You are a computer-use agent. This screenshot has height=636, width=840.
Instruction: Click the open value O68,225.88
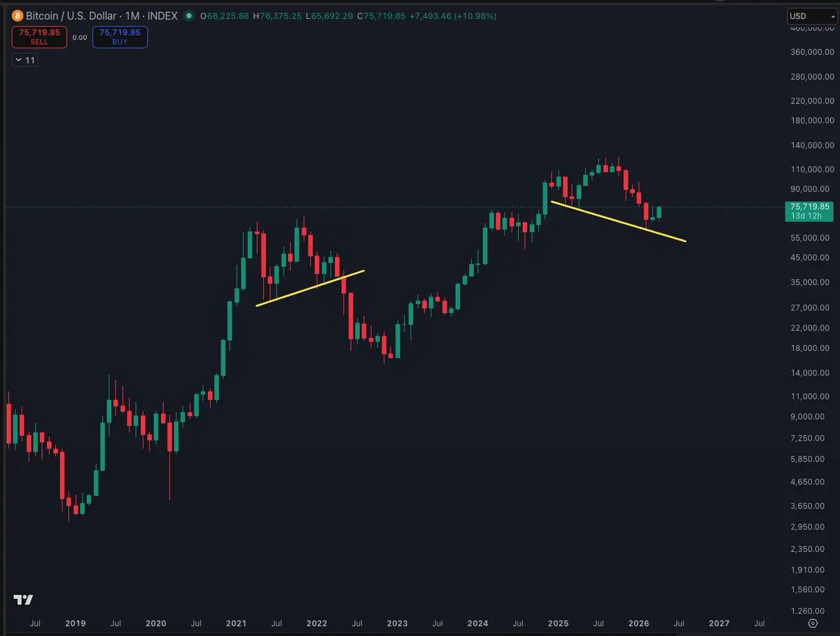tap(225, 15)
